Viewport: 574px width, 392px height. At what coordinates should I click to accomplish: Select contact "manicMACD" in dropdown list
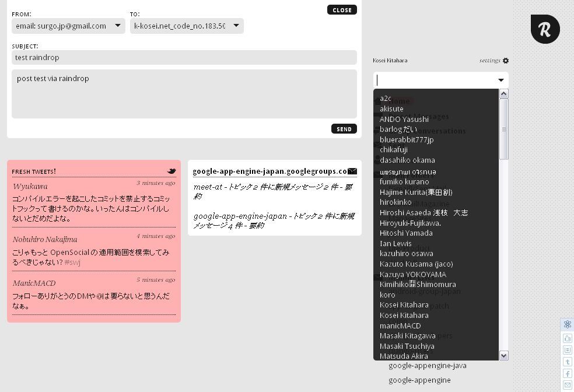coord(400,325)
